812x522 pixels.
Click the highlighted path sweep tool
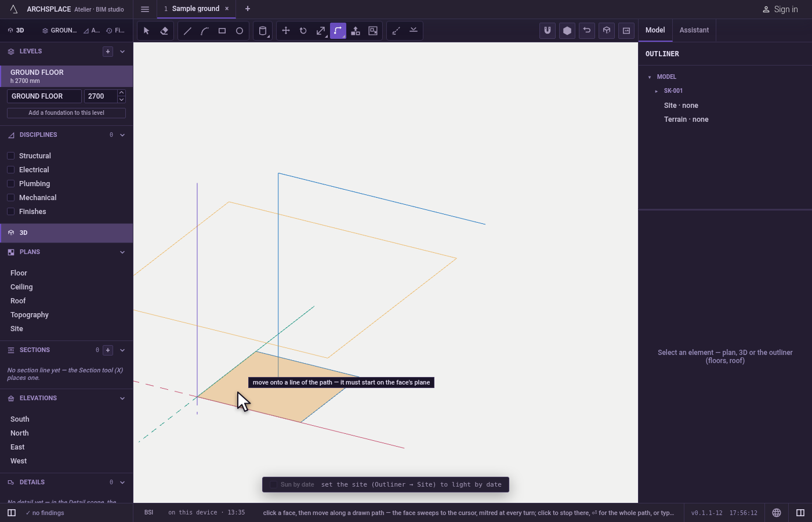(x=338, y=31)
